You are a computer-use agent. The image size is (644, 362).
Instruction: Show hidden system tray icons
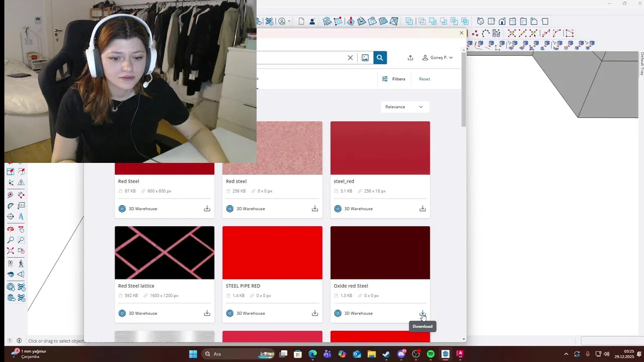[566, 354]
